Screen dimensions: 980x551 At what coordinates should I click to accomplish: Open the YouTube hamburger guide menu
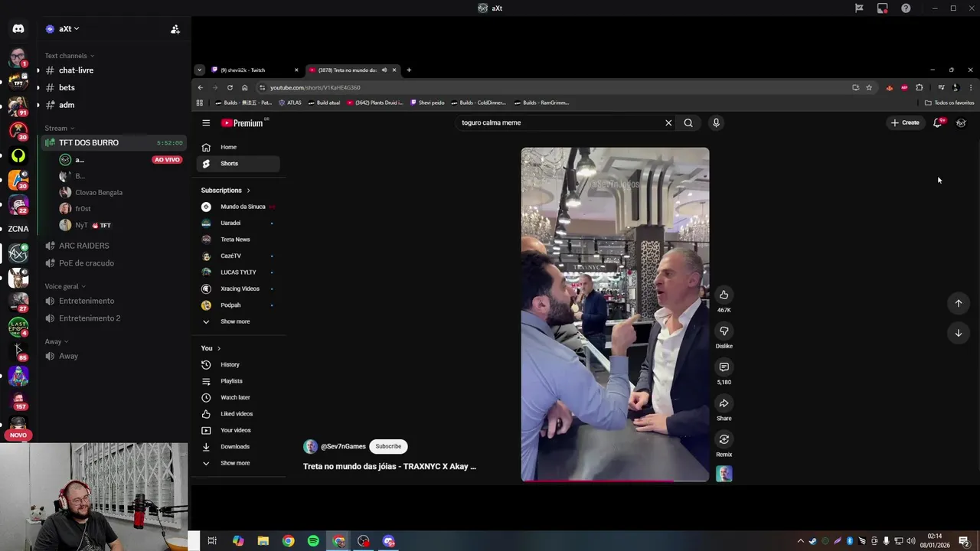tap(206, 122)
